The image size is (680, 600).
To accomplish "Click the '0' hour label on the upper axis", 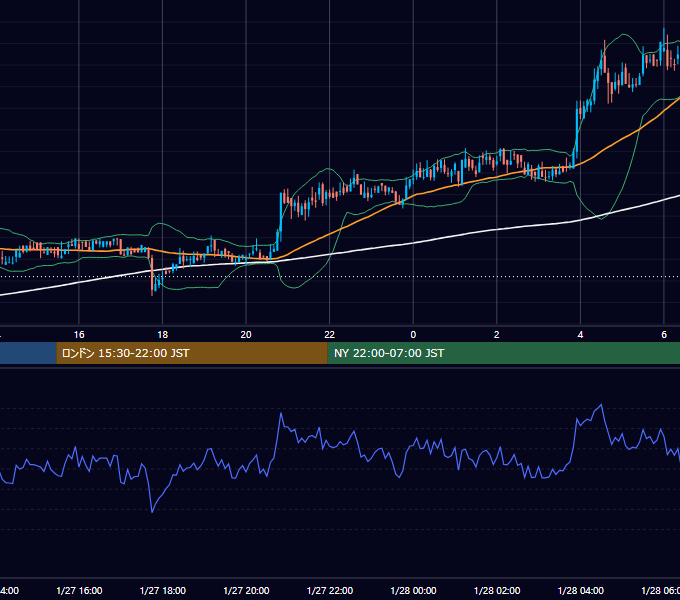I will (413, 335).
